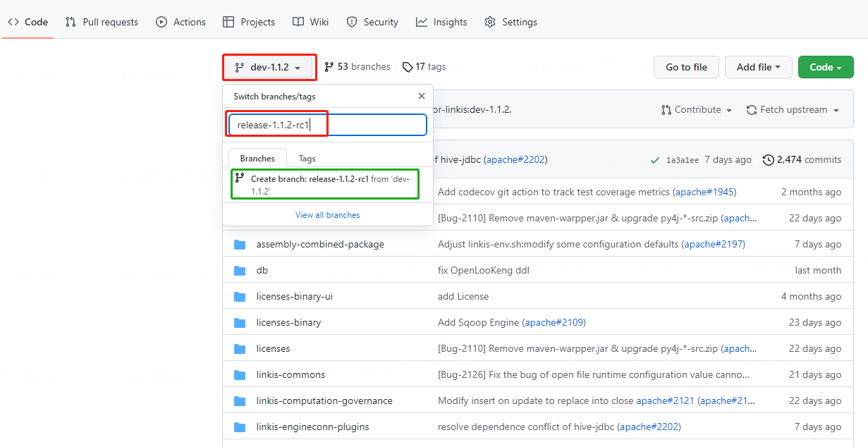
Task: Expand the Add file dropdown
Action: (758, 67)
